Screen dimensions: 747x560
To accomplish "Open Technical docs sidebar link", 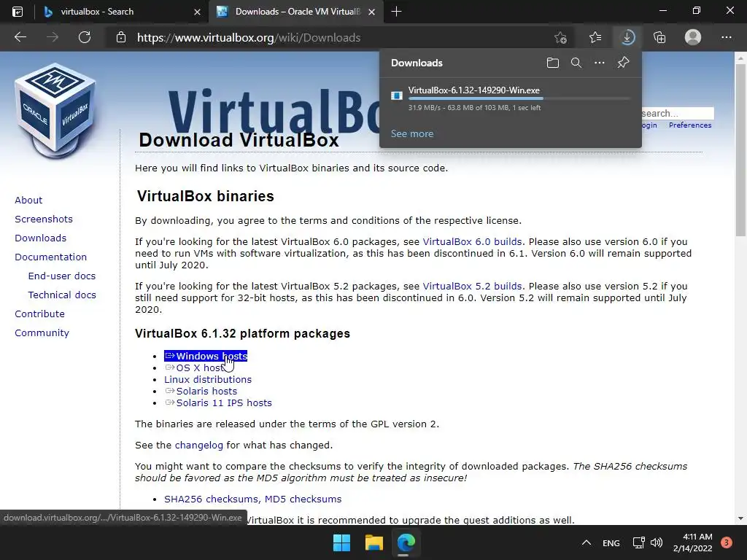I will point(62,295).
